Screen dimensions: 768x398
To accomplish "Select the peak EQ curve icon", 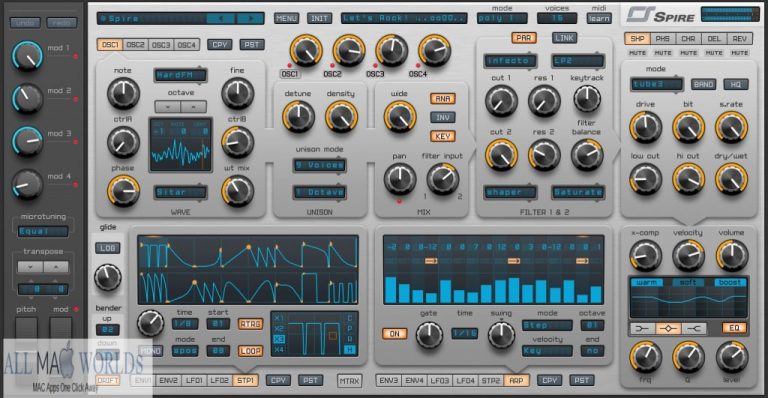I will click(x=668, y=328).
